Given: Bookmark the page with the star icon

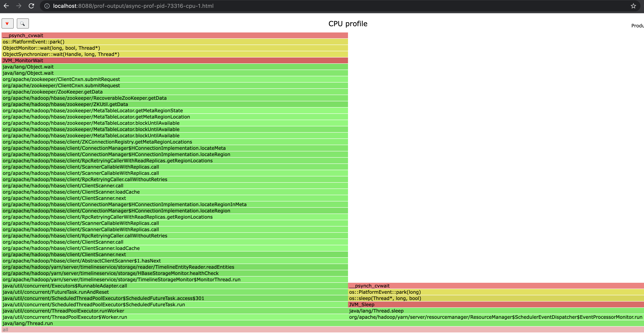Looking at the screenshot, I should point(633,6).
